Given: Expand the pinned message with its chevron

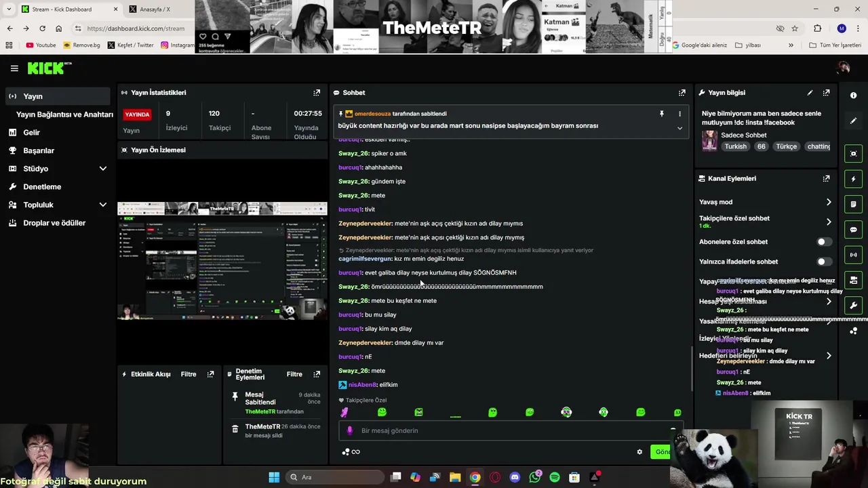Looking at the screenshot, I should [x=679, y=128].
